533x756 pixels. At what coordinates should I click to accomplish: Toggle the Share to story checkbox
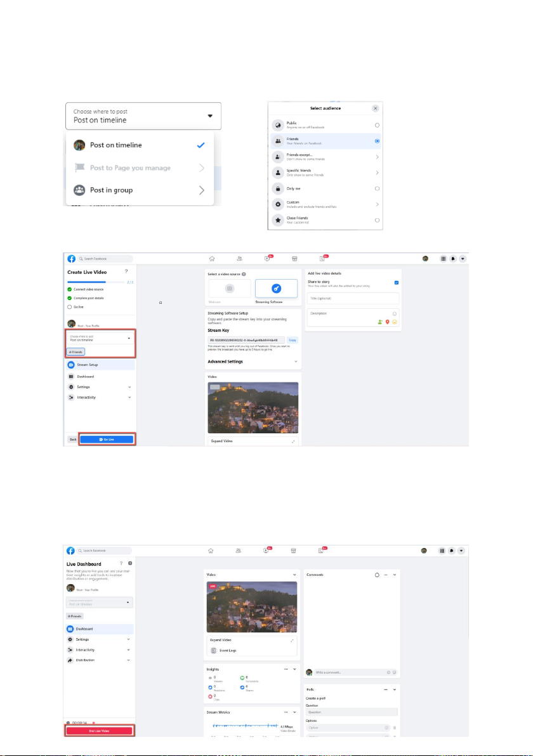point(397,283)
